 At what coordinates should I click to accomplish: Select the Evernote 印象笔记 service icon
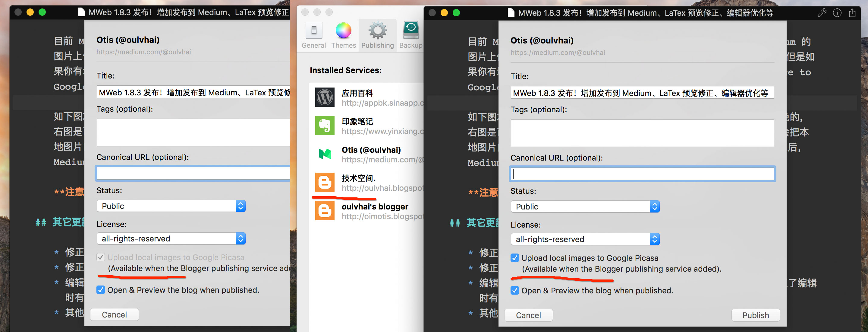point(325,126)
